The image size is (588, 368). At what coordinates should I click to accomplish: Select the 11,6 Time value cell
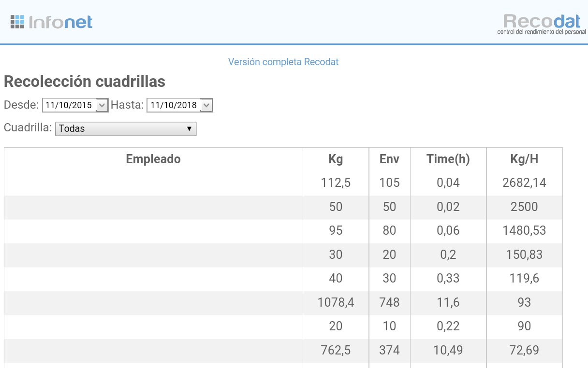pos(448,302)
